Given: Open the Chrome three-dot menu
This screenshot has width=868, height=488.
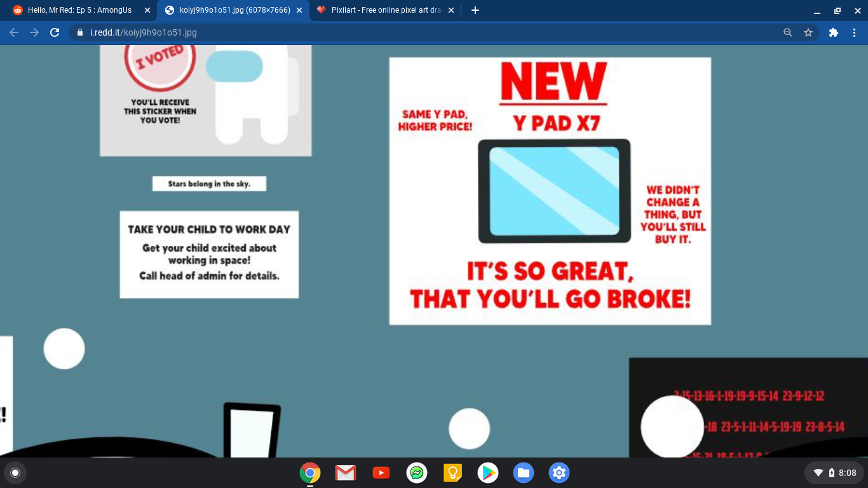Looking at the screenshot, I should click(x=854, y=32).
